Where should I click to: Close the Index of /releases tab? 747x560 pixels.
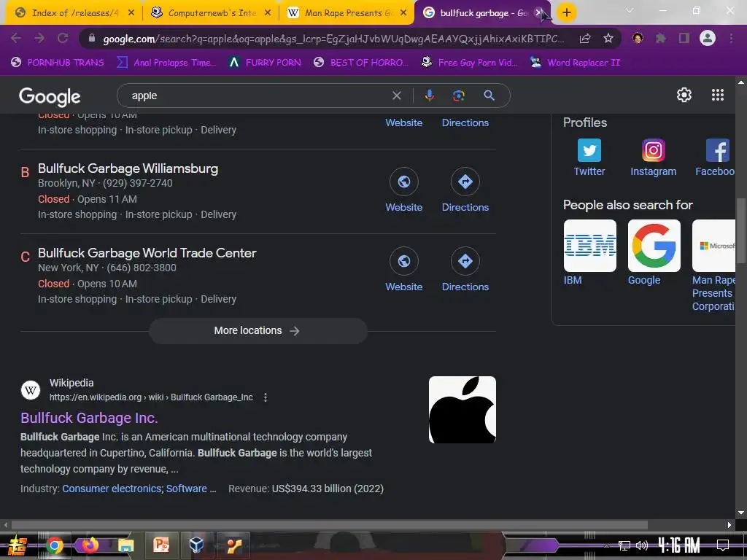(131, 13)
